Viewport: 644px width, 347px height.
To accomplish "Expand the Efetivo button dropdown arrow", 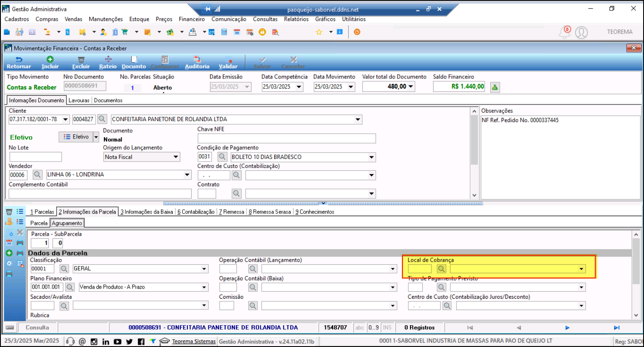I will 96,137.
